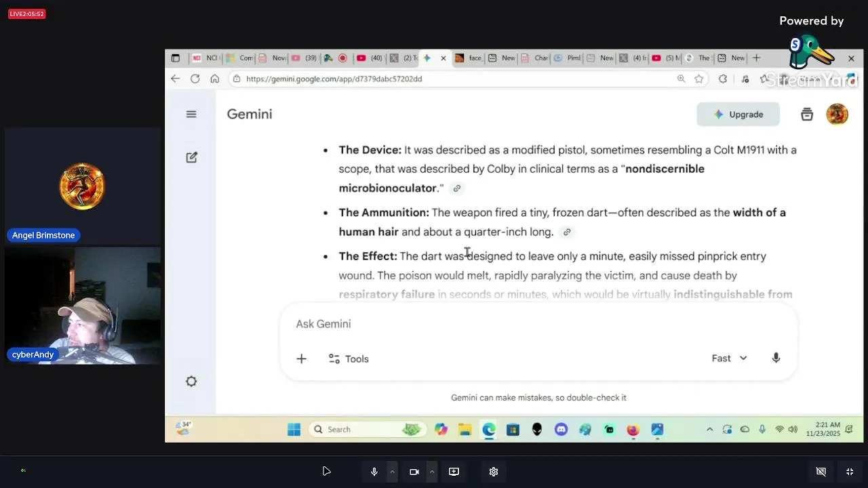Click the Windows taskbar Search box

click(x=367, y=430)
